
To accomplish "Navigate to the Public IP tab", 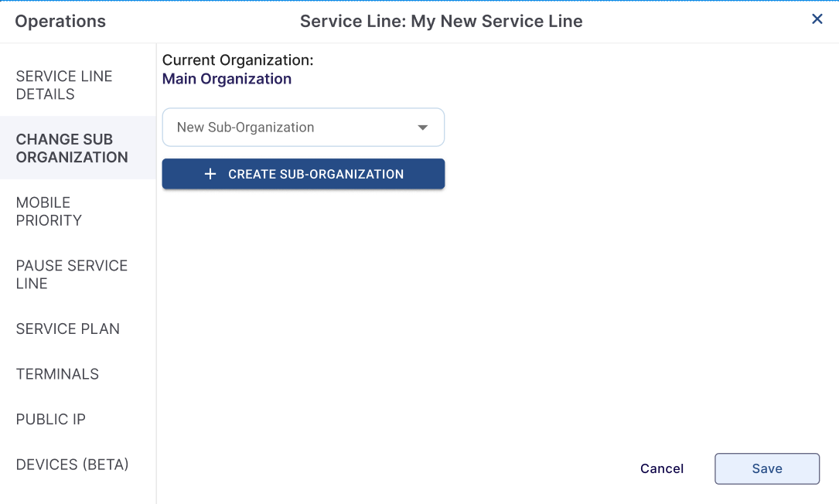I will [51, 419].
